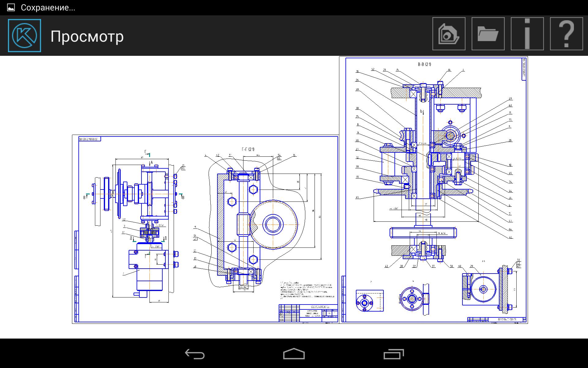This screenshot has width=588, height=368.
Task: Tap the left sheet's title block stamp
Action: (308, 313)
